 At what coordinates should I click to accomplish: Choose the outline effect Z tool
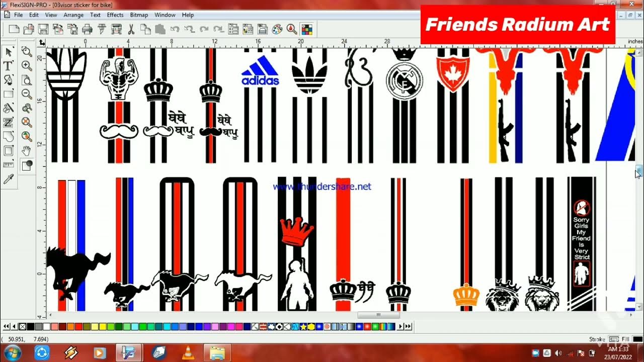click(x=9, y=122)
